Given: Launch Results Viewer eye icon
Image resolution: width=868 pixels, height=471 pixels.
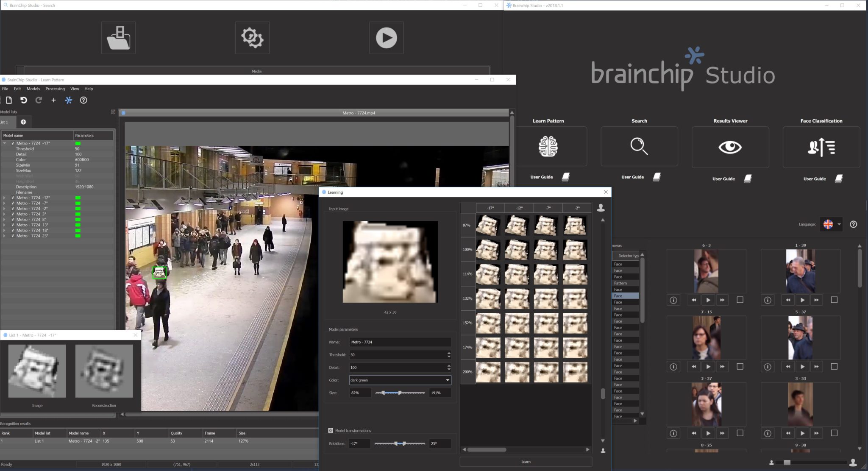Looking at the screenshot, I should [730, 147].
